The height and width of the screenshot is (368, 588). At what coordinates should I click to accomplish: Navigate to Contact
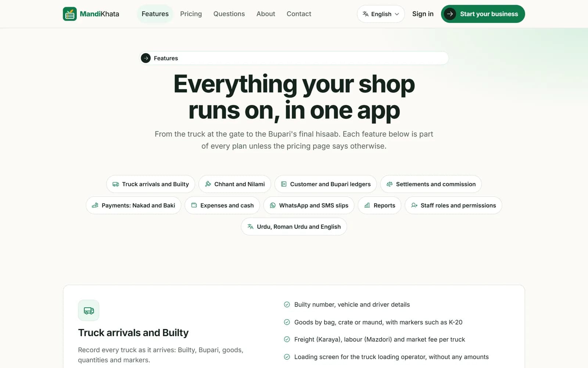(299, 14)
